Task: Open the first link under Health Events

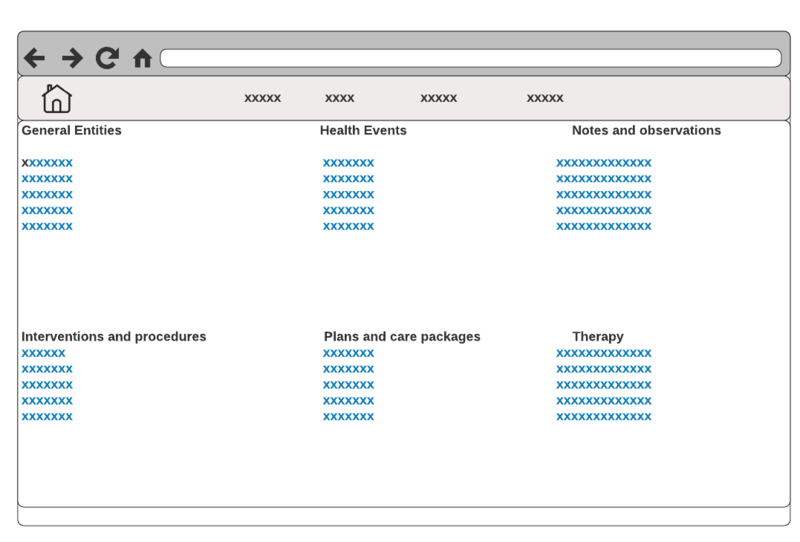Action: (x=348, y=163)
